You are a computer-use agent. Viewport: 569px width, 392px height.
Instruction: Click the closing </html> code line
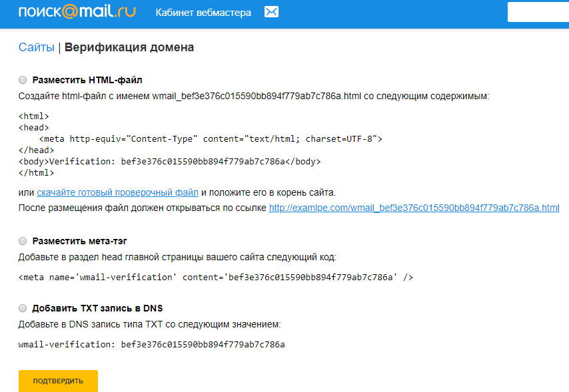pyautogui.click(x=36, y=172)
